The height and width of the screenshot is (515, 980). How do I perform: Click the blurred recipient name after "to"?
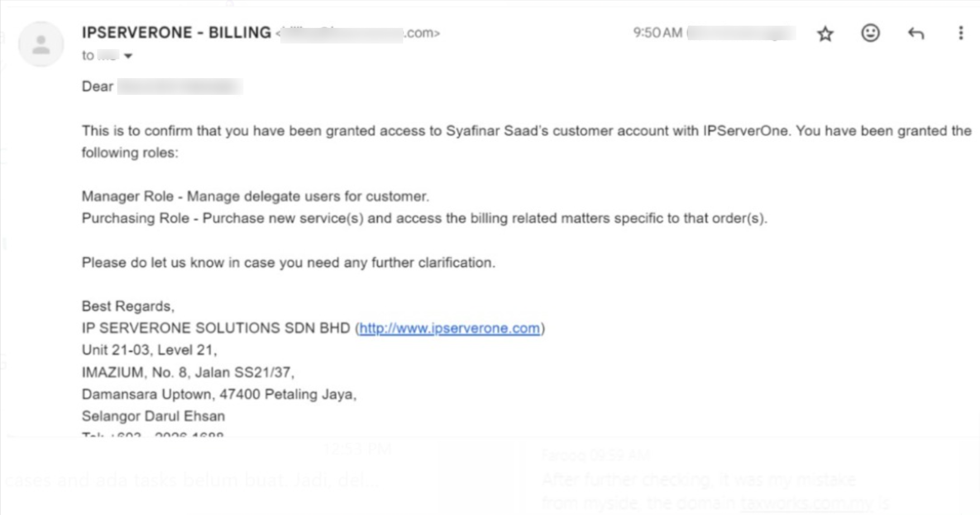tap(108, 55)
